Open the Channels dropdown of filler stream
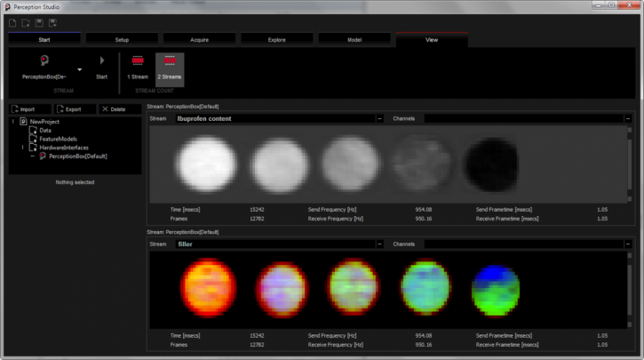Viewport: 644px width, 360px height. coord(628,244)
